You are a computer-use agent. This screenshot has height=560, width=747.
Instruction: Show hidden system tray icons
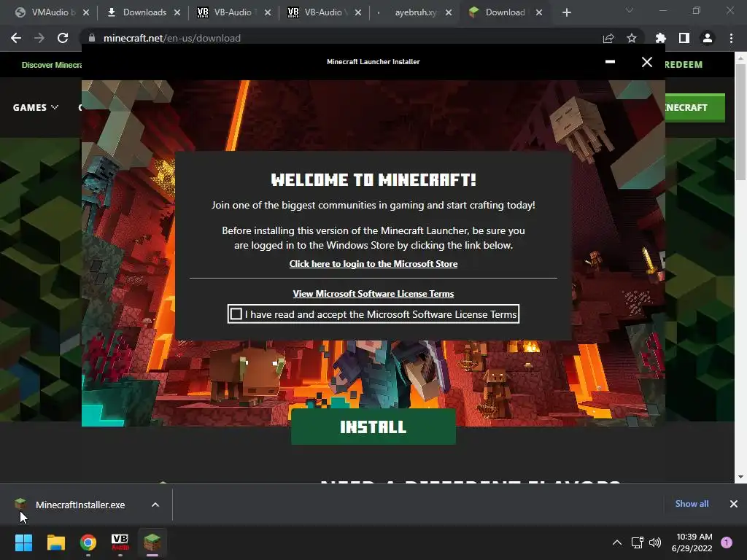tap(617, 542)
